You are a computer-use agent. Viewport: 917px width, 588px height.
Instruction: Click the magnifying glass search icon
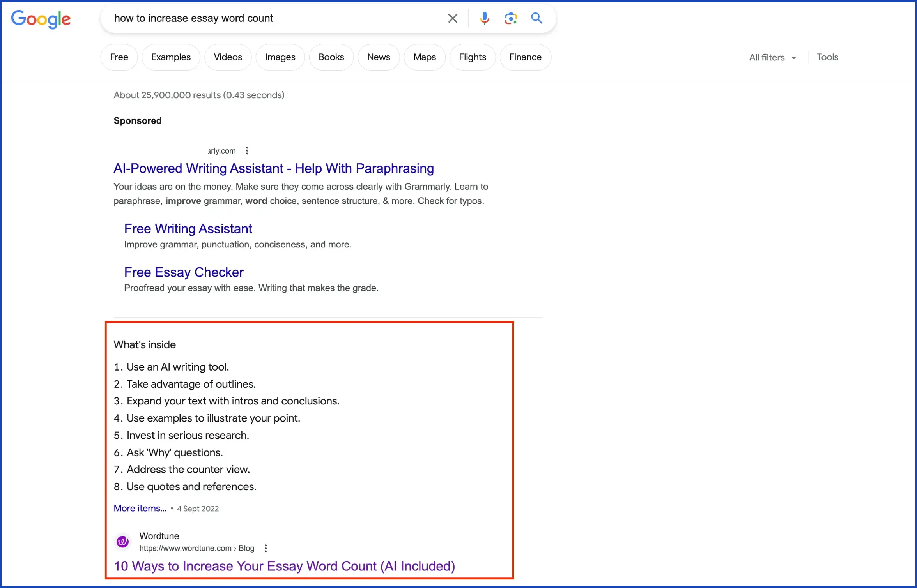coord(536,18)
